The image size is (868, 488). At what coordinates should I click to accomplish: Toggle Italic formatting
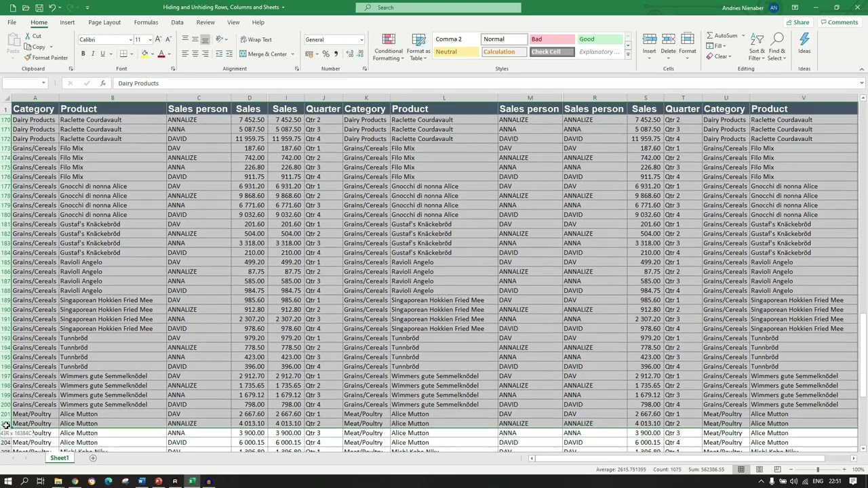coord(93,54)
